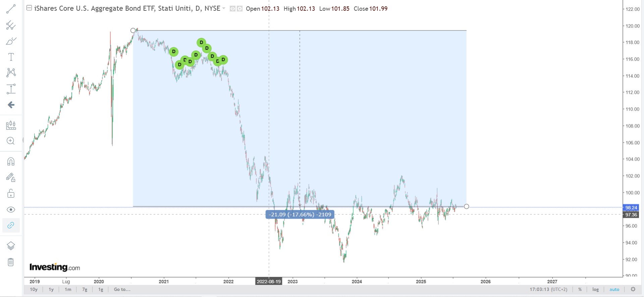Click the blue 98.24 current price label

(631, 208)
